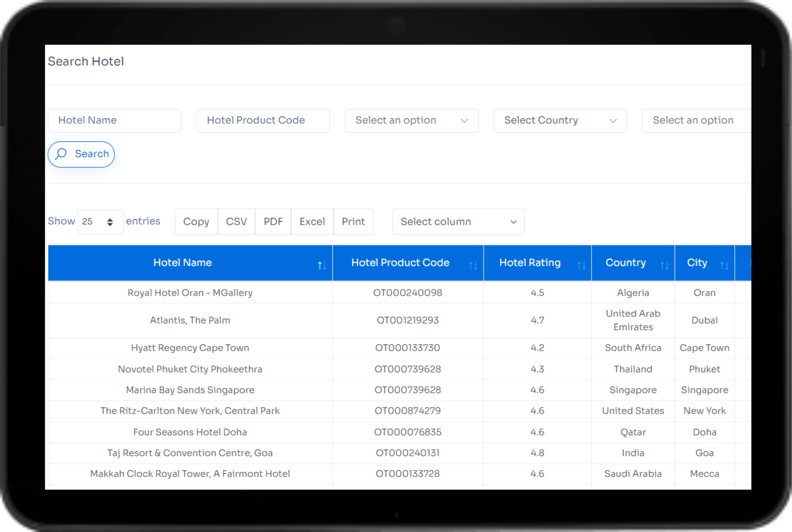This screenshot has width=792, height=532.
Task: Click product code OT000240098
Action: point(408,292)
